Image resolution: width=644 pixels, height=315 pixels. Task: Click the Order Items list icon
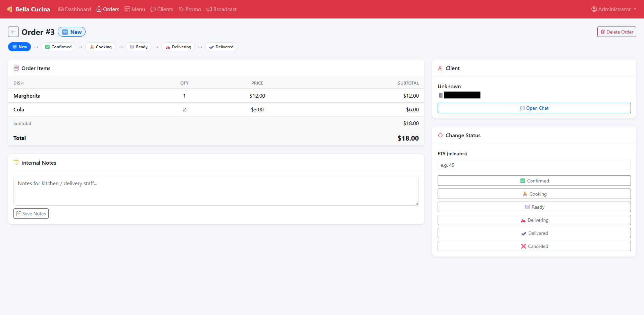tap(16, 68)
